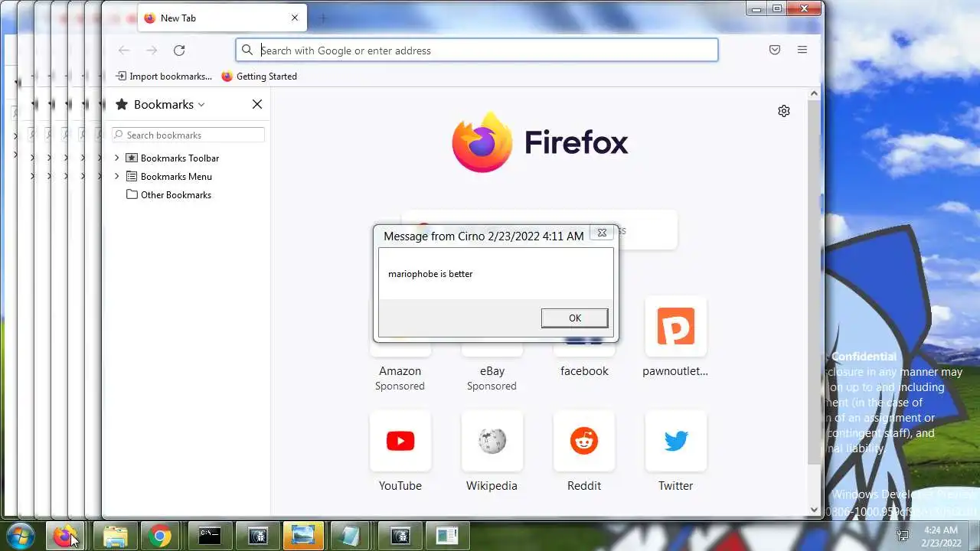Click the network icon in system tray
The image size is (980, 551).
(903, 536)
